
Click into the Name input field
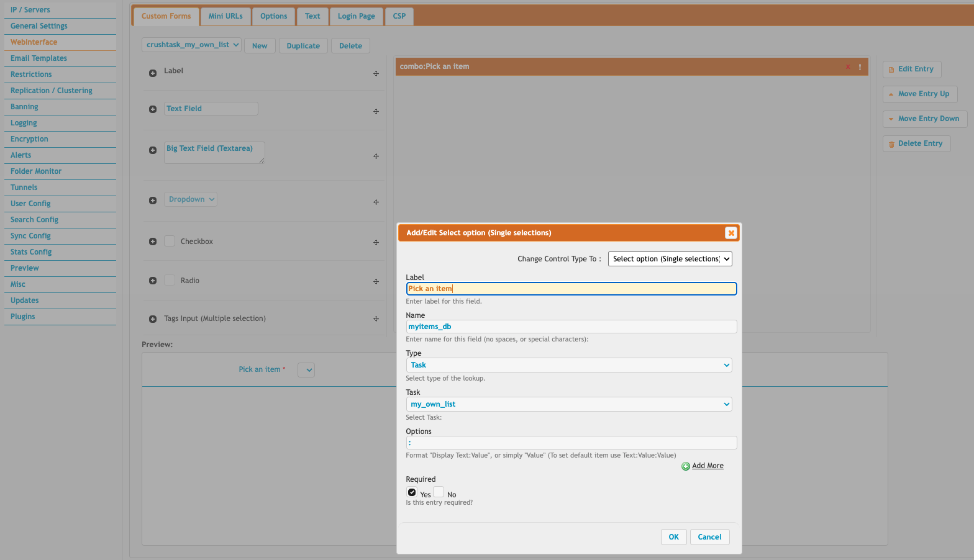click(571, 327)
